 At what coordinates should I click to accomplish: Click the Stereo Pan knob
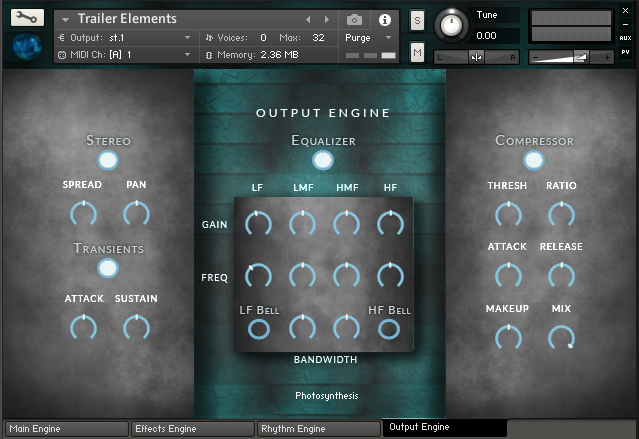(x=136, y=214)
